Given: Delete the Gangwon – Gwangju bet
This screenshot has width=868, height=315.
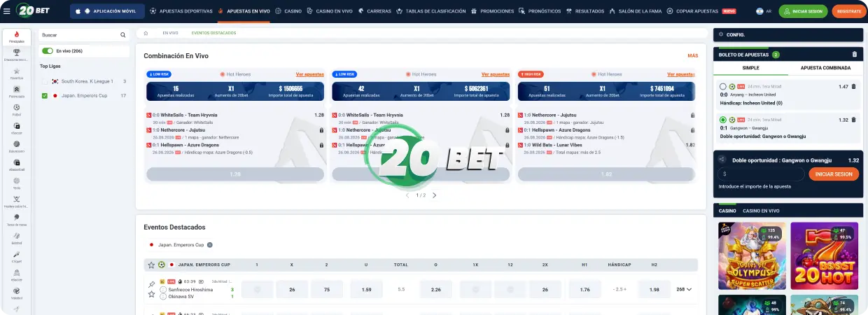Looking at the screenshot, I should point(853,120).
